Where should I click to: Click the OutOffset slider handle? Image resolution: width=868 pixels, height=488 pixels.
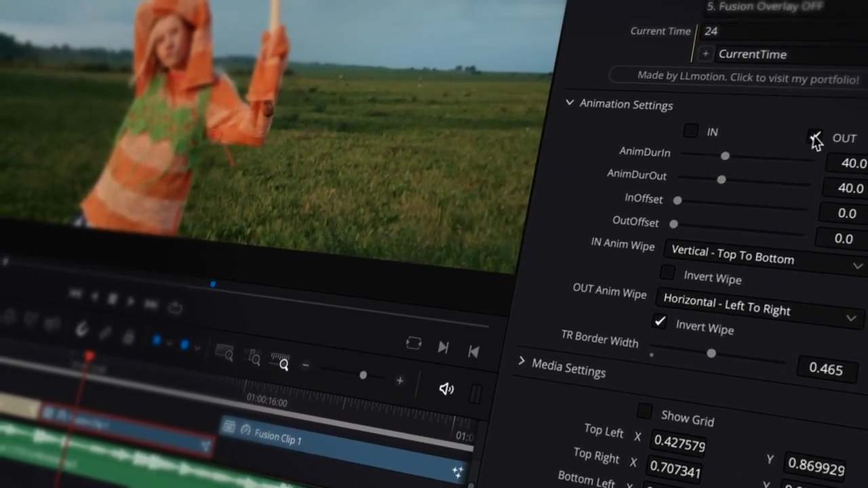point(673,223)
